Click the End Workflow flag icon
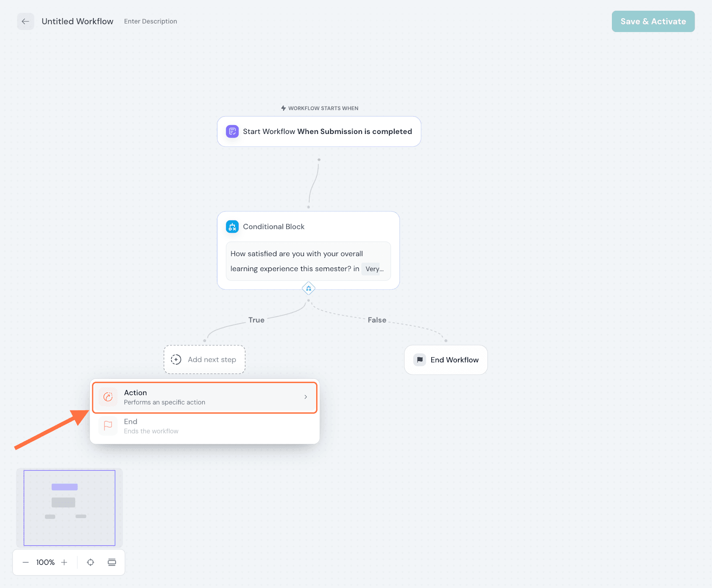712x588 pixels. pos(420,360)
